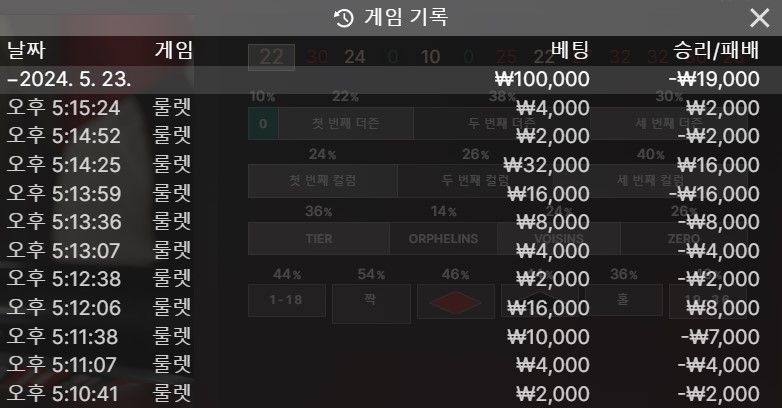Select the 오후 5:13:59 game entry

point(391,194)
